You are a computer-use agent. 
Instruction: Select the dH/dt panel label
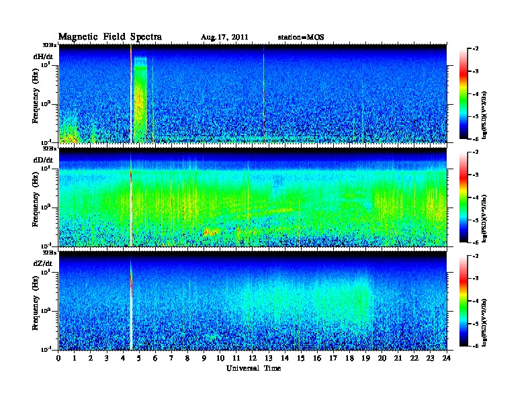coord(43,56)
